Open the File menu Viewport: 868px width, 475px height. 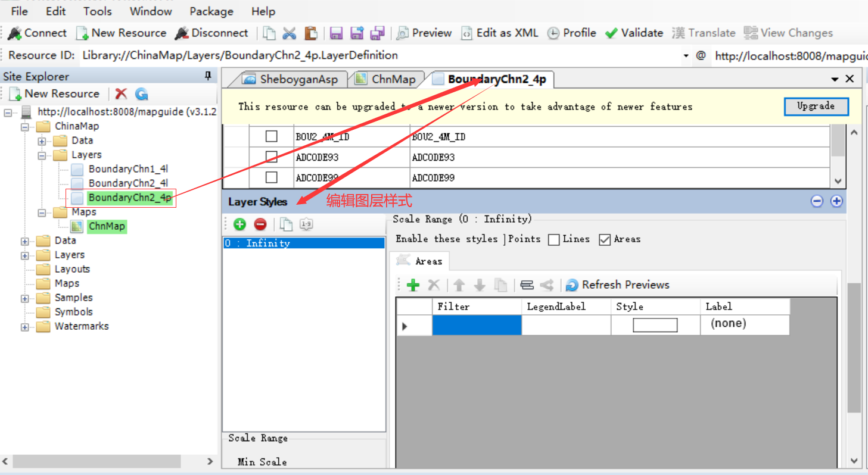tap(20, 11)
